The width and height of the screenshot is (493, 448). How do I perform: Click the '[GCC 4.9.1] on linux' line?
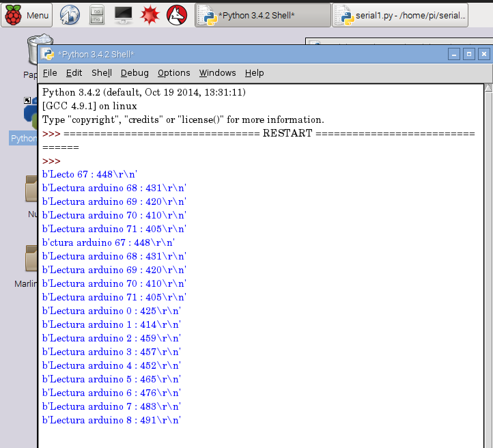pyautogui.click(x=89, y=106)
